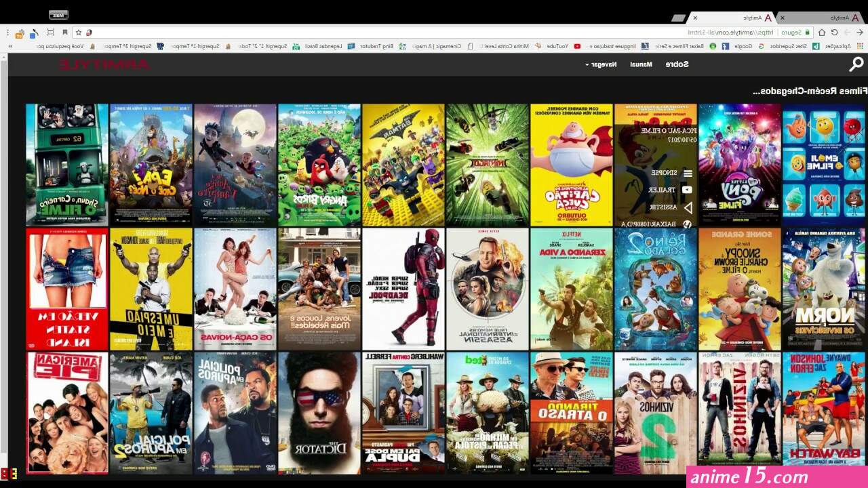Open the Tirando o Atraso poster
Image resolution: width=868 pixels, height=488 pixels.
572,413
